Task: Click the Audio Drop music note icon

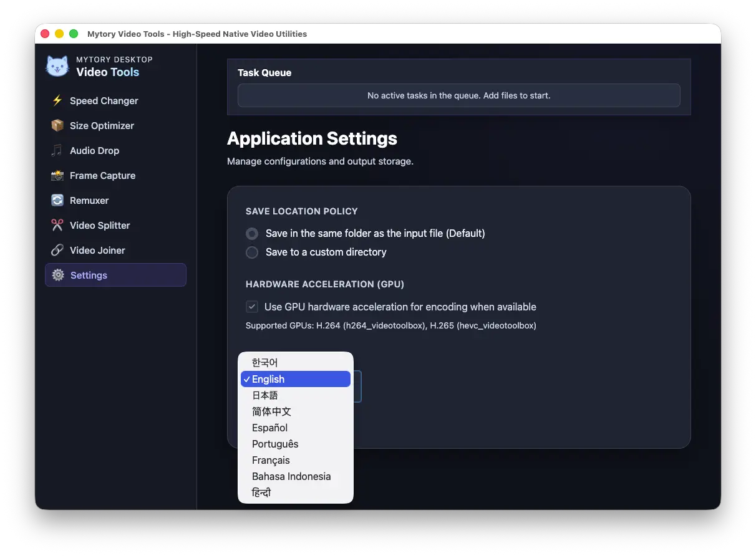Action: tap(57, 151)
